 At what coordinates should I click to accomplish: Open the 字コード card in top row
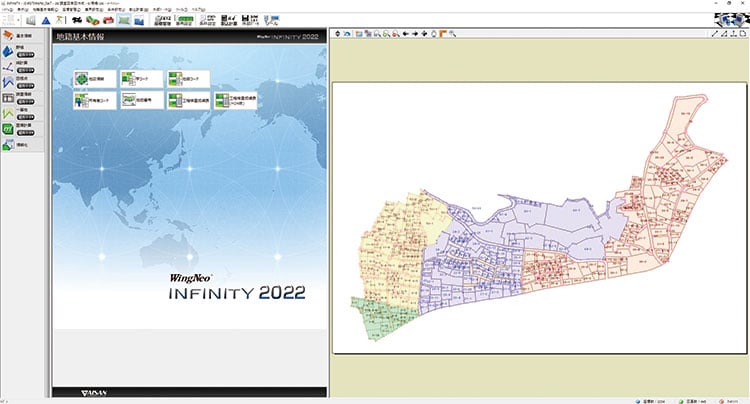tap(142, 79)
